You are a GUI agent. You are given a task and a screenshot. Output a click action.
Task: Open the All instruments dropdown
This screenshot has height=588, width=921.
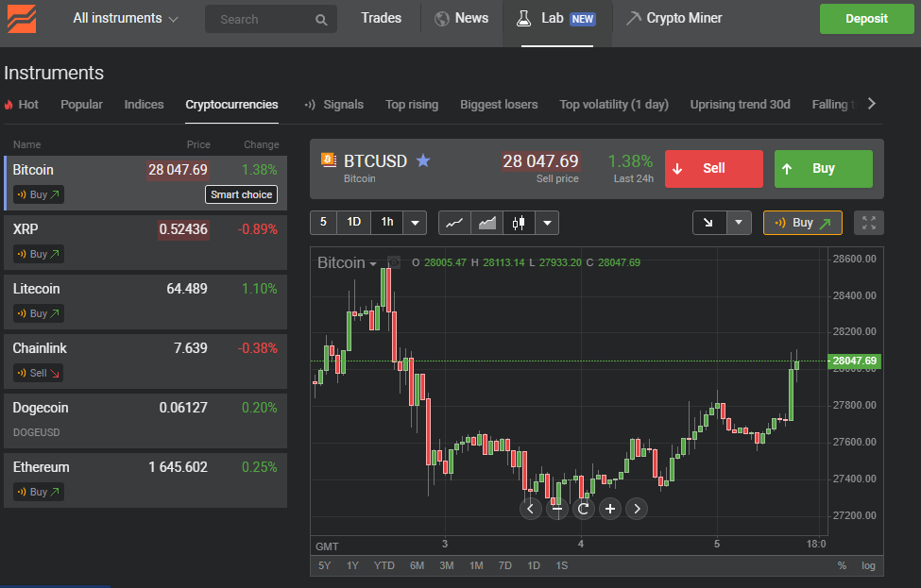126,18
